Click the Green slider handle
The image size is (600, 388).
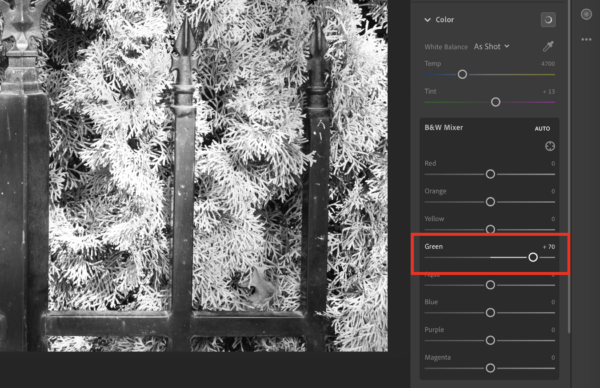[x=533, y=257]
